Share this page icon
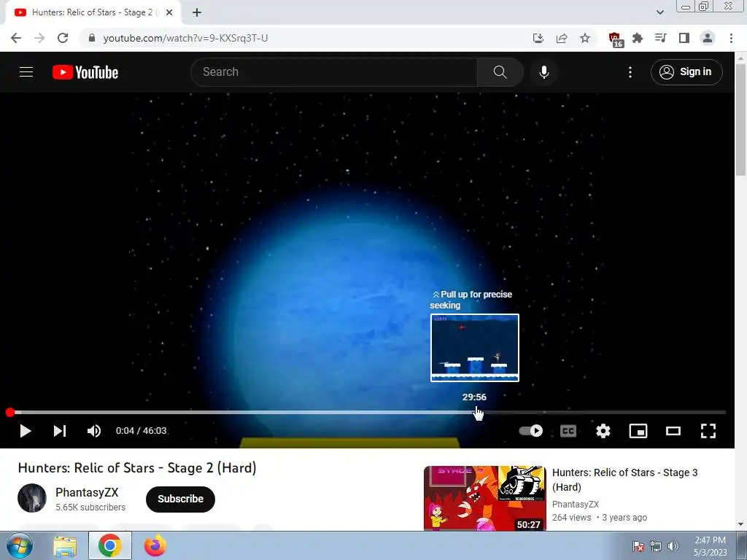747x560 pixels. pos(562,38)
